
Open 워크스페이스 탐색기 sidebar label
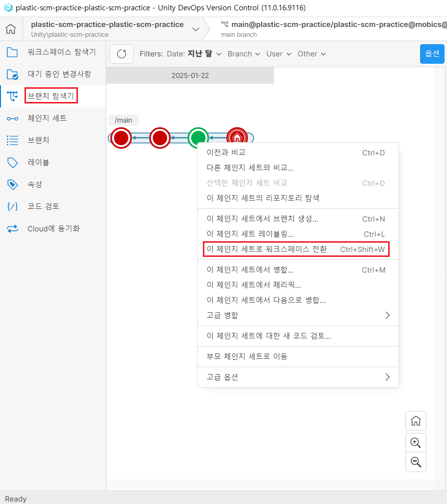point(62,52)
